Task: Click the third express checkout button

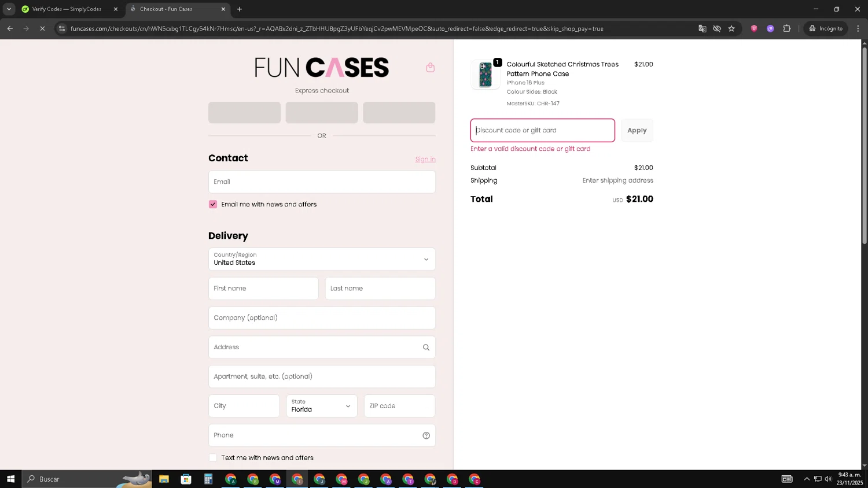Action: coord(399,113)
